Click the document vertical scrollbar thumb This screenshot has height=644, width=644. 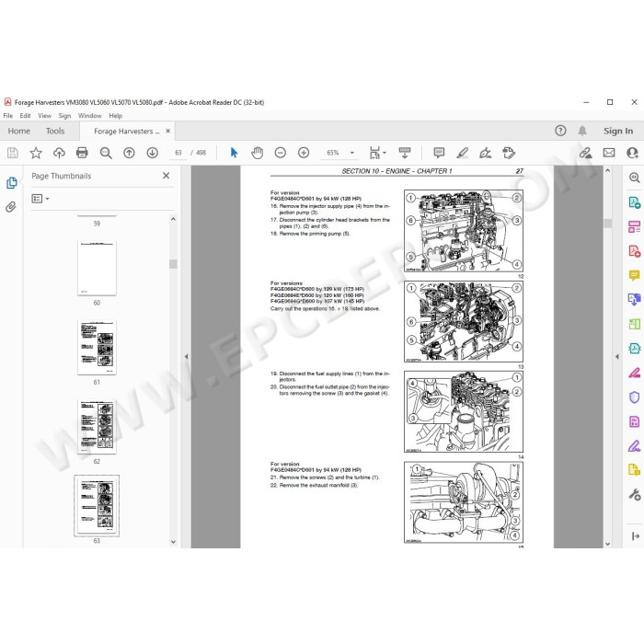tap(608, 223)
